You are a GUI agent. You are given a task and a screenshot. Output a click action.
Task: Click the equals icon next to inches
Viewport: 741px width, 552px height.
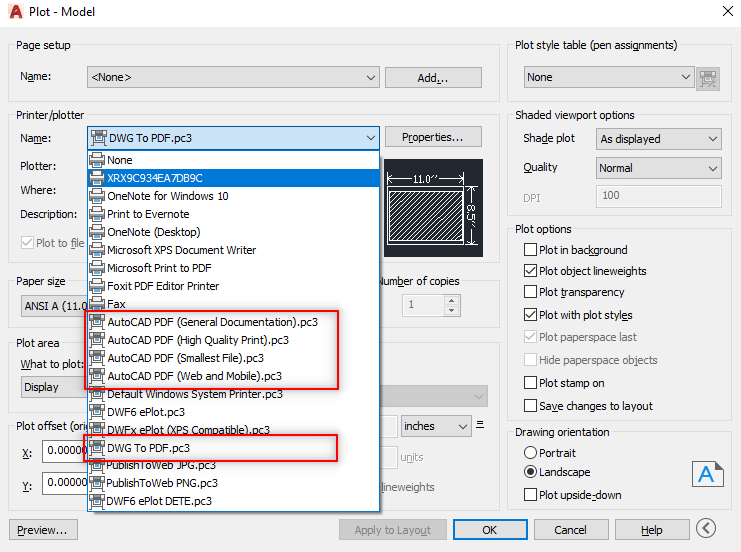(480, 424)
